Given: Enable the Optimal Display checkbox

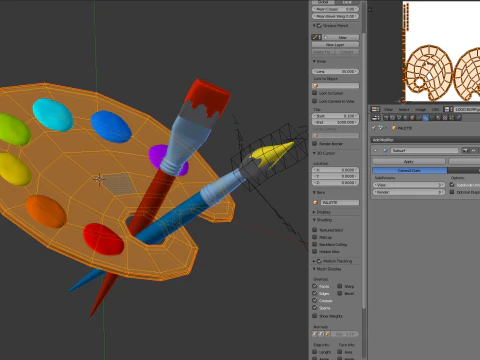Looking at the screenshot, I should 452,192.
